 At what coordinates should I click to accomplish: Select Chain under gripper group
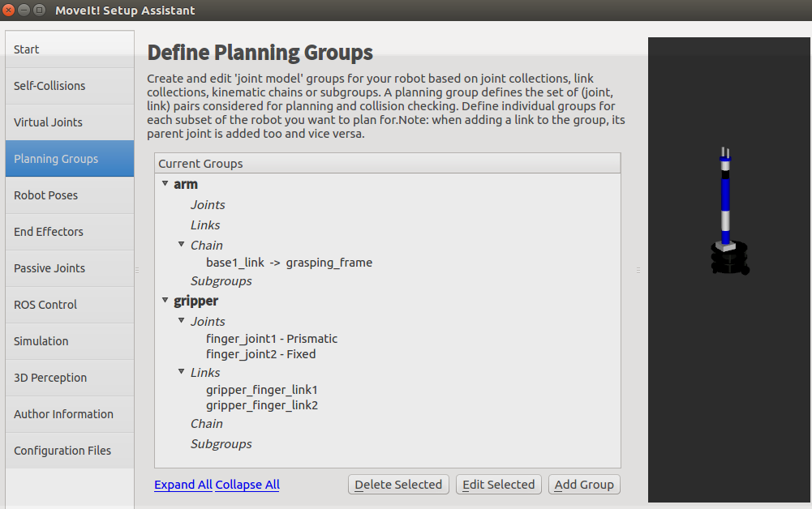pos(207,424)
